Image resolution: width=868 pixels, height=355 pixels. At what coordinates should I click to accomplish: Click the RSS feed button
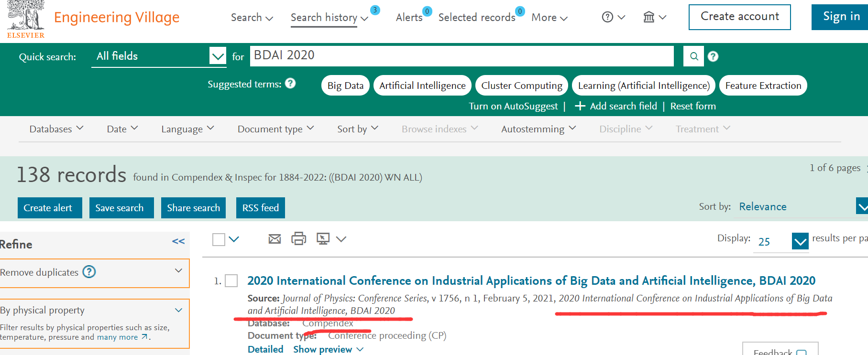(x=261, y=208)
